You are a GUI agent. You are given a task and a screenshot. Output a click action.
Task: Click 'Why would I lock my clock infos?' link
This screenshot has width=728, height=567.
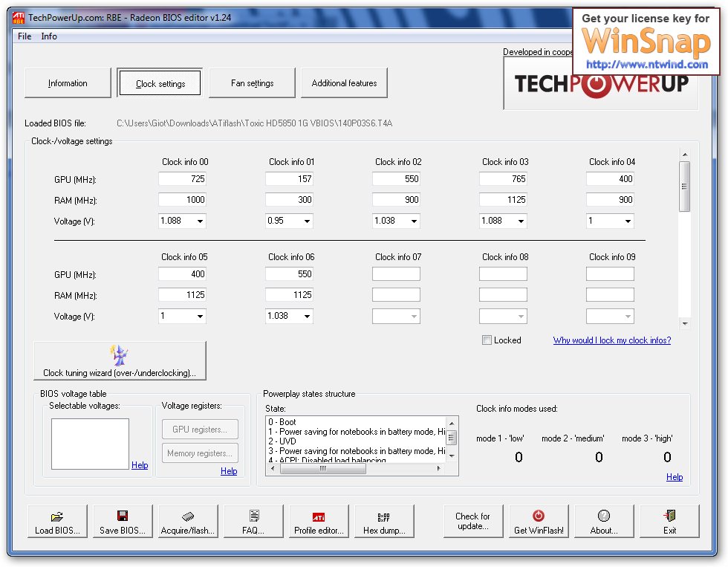[612, 340]
